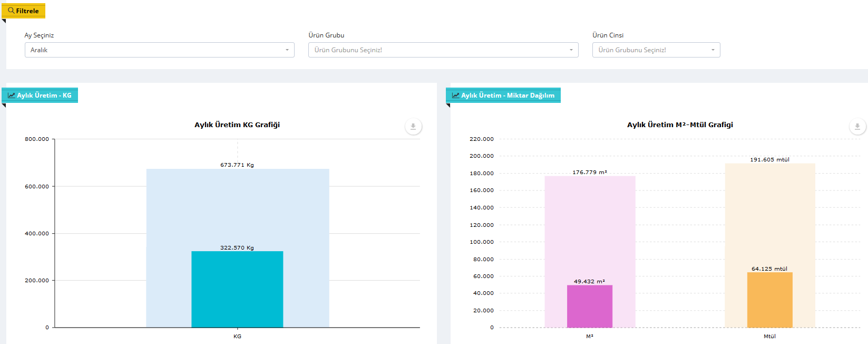Click the Mtül axis label

(769, 336)
